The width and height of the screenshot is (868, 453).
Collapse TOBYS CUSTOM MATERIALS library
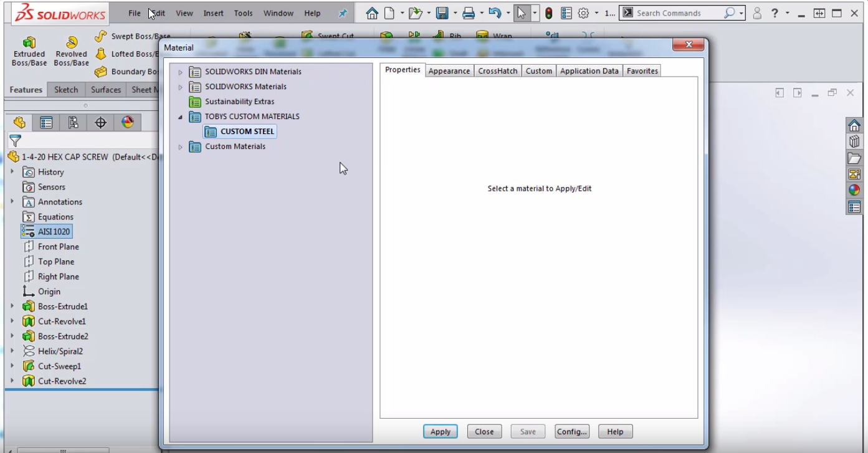pos(181,117)
